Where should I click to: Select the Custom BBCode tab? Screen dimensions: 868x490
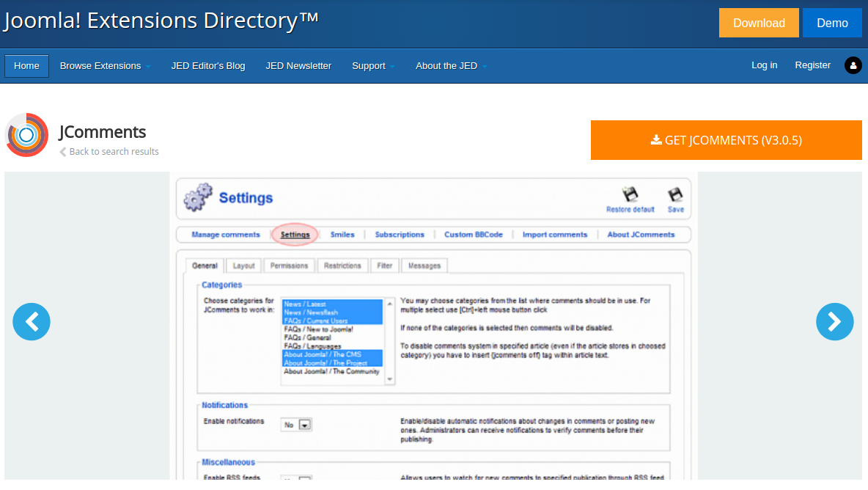coord(474,235)
